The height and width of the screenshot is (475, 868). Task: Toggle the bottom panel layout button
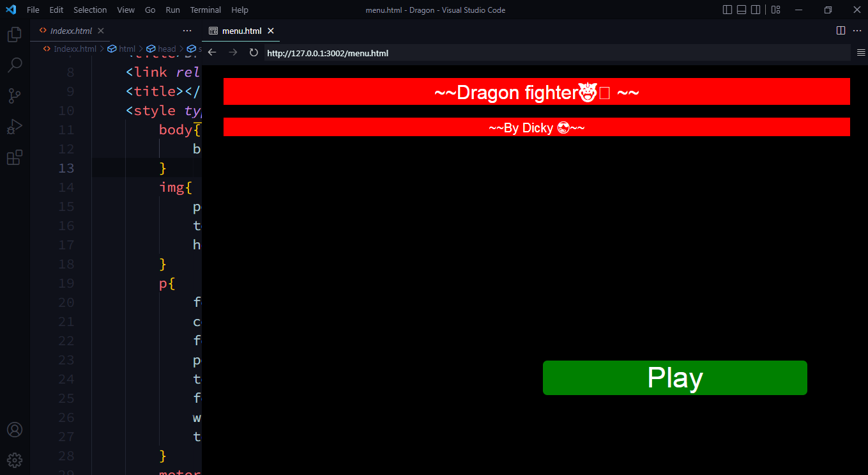[x=742, y=10]
